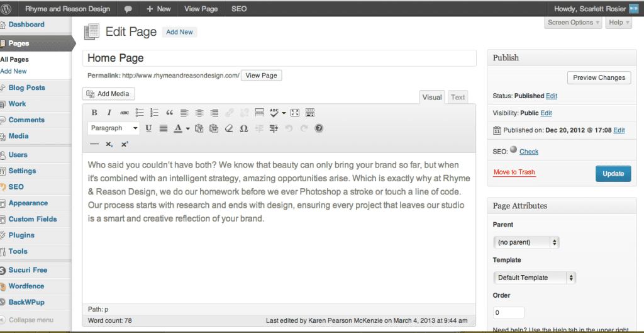Remove formatting with the eraser icon
The image size is (644, 333).
coord(229,128)
